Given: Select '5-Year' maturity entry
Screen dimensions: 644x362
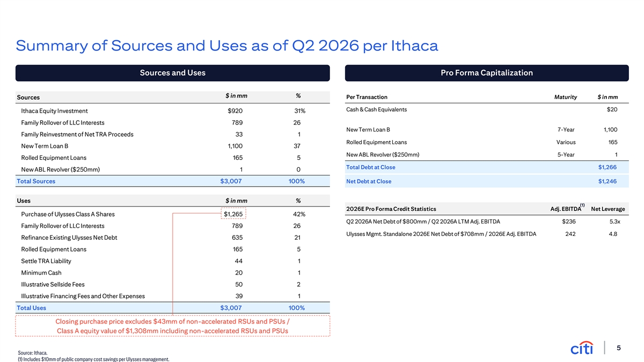Looking at the screenshot, I should point(566,155).
